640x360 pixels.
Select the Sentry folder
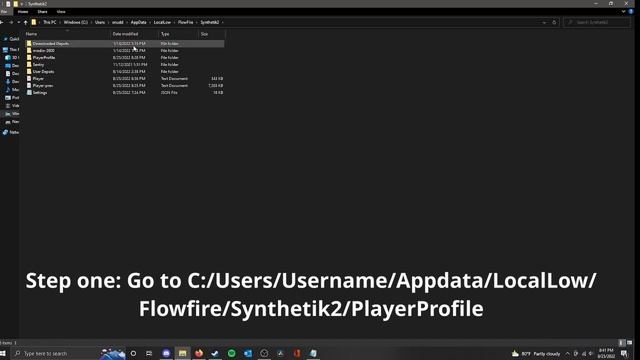pos(38,64)
